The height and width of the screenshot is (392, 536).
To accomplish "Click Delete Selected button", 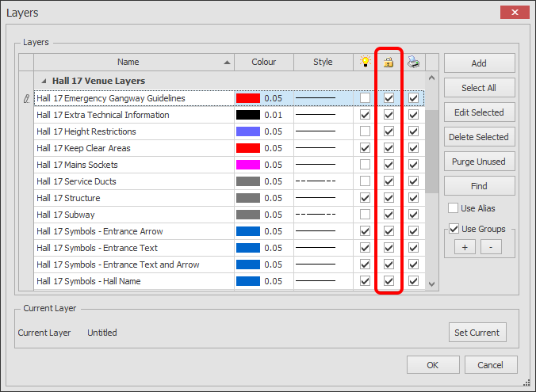I will (x=479, y=137).
